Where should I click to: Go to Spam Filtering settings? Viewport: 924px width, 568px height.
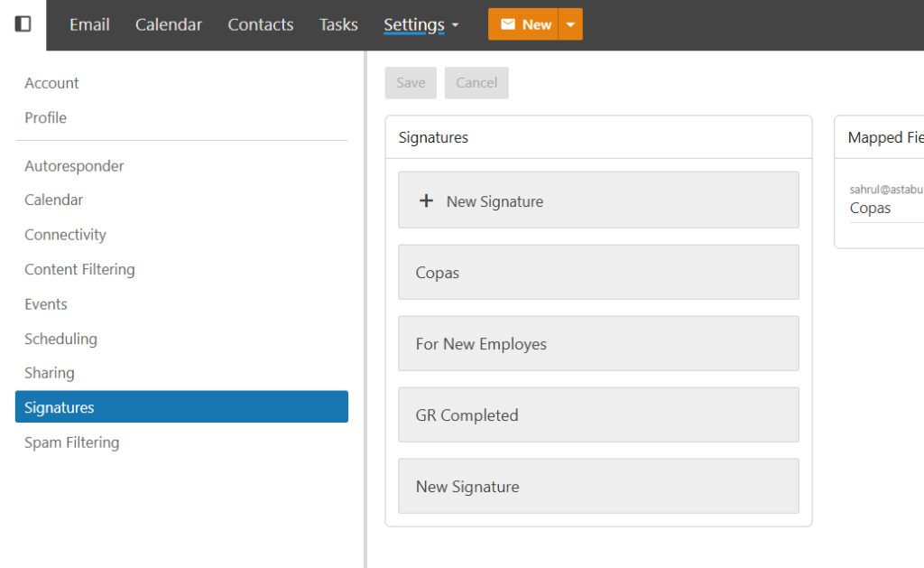pyautogui.click(x=71, y=442)
